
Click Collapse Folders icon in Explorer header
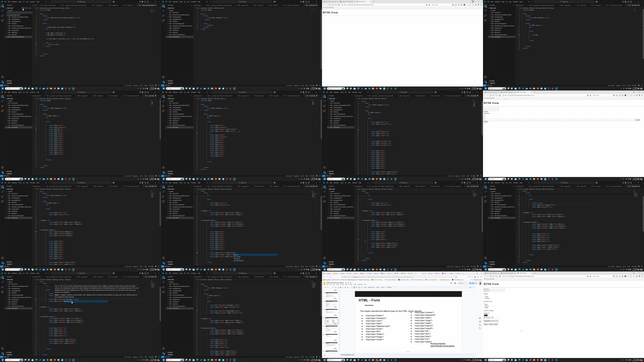pos(30,8)
